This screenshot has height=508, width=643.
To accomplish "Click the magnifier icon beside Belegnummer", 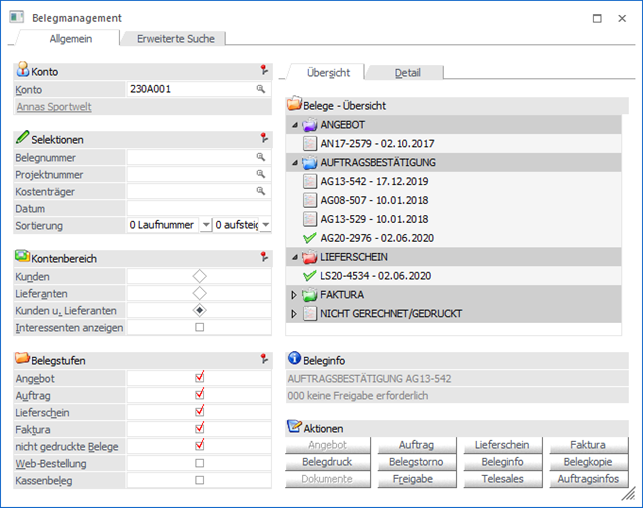I will (x=261, y=157).
